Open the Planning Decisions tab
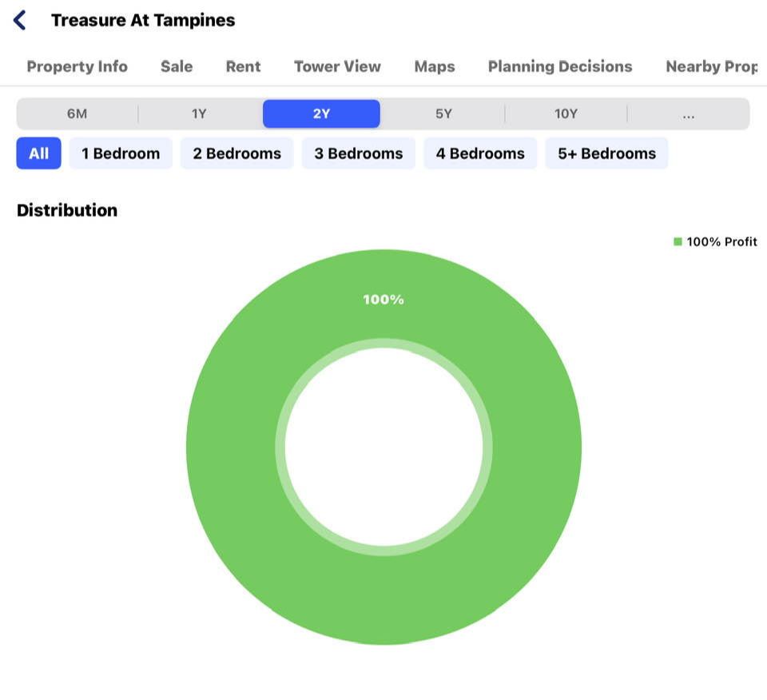767x700 pixels. (560, 66)
